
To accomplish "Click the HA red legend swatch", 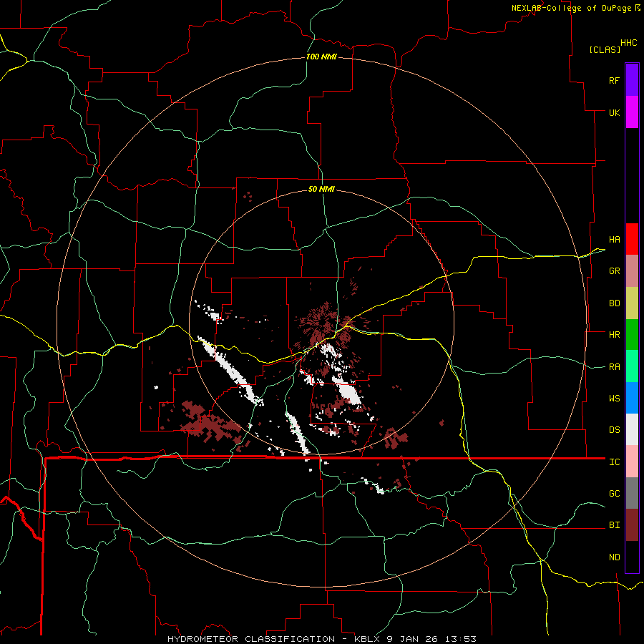I will click(632, 239).
